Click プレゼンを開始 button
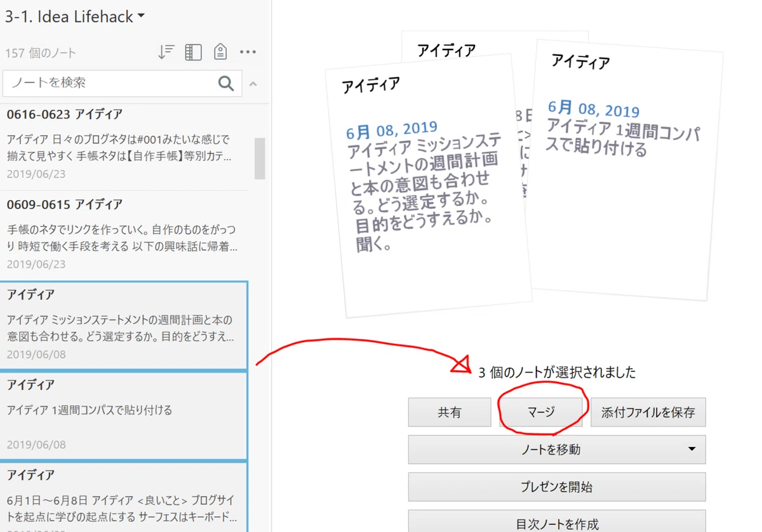 point(557,487)
